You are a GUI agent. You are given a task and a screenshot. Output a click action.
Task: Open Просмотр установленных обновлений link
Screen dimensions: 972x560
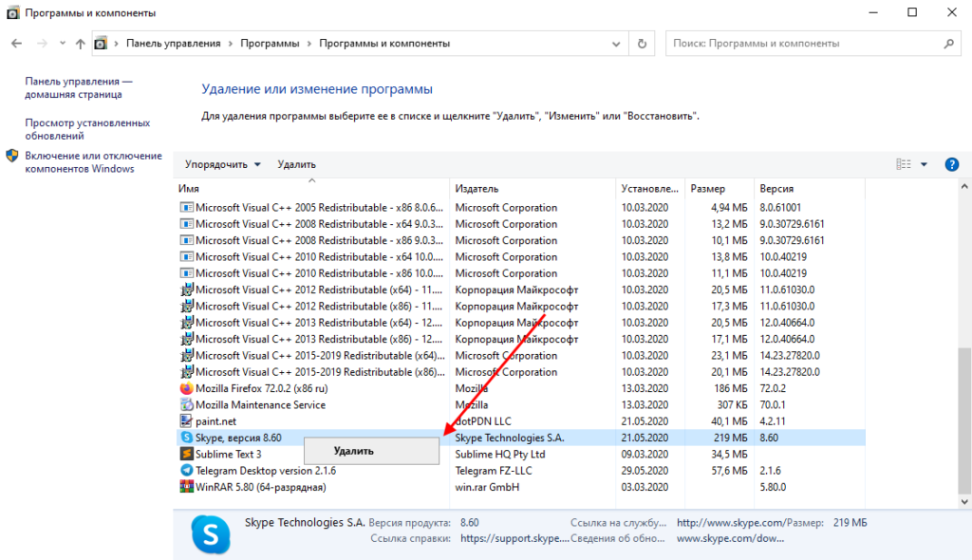(x=87, y=129)
